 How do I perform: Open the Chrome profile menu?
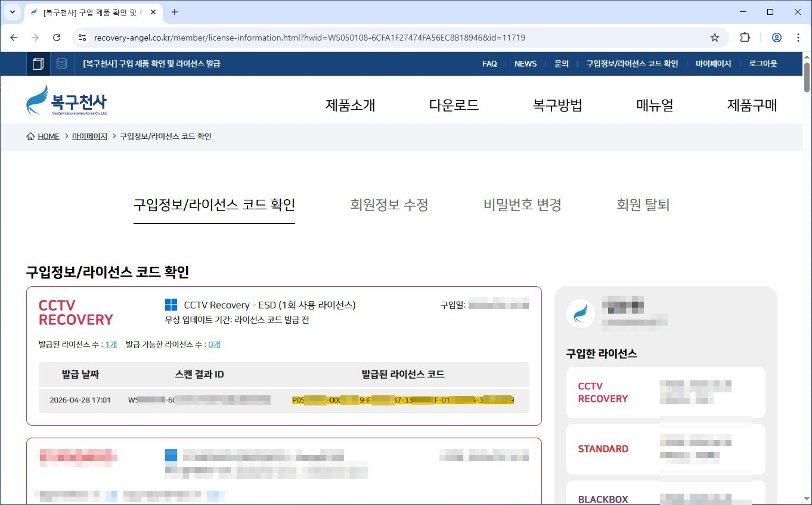tap(776, 38)
